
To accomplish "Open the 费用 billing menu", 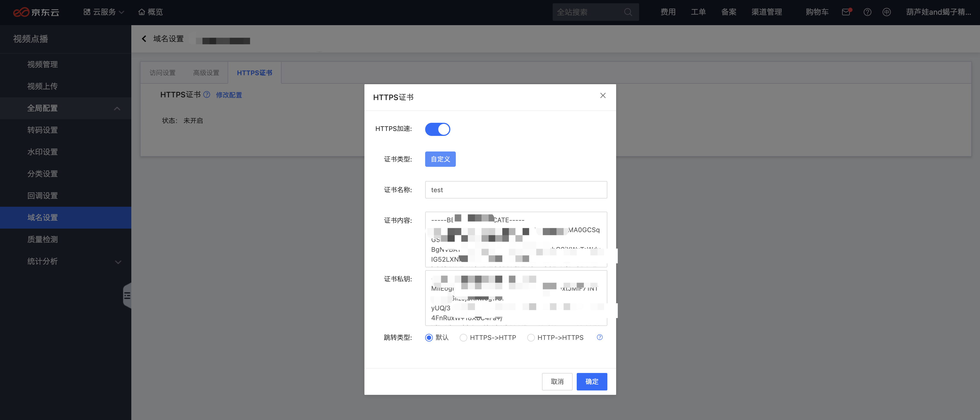I will click(668, 12).
